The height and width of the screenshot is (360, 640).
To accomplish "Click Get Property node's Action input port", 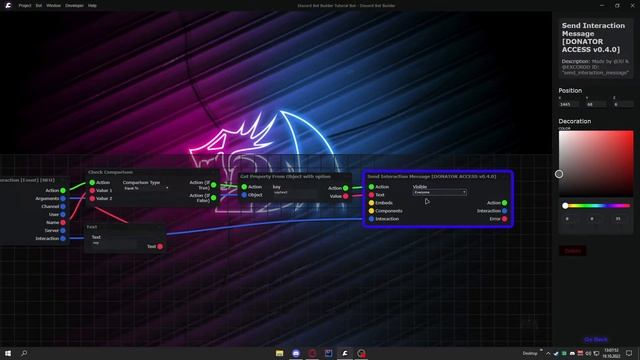I will point(244,187).
